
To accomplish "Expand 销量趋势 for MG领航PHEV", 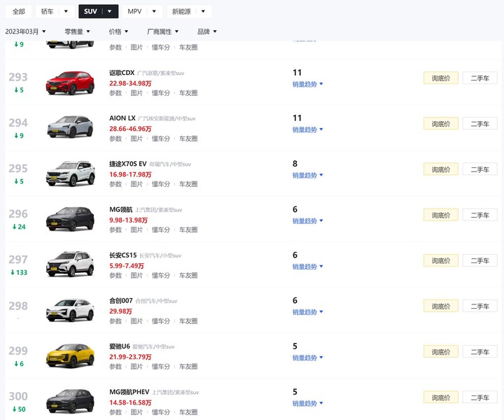I will [307, 403].
